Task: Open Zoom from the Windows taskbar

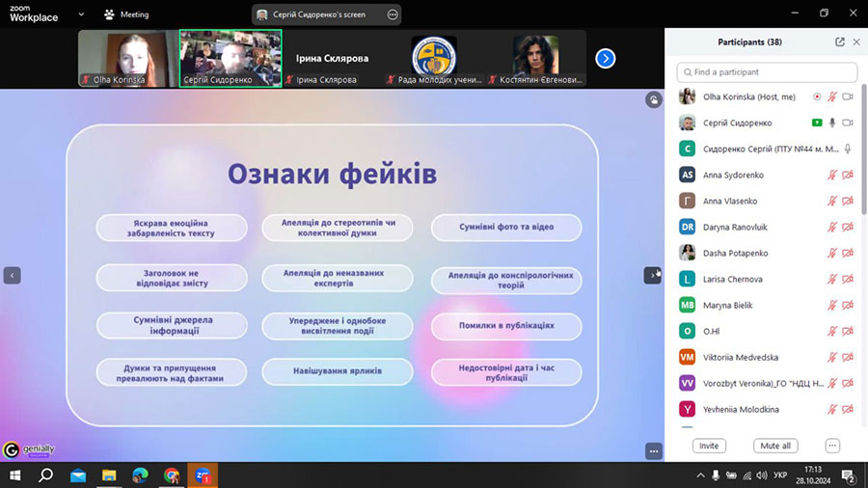Action: coord(203,475)
